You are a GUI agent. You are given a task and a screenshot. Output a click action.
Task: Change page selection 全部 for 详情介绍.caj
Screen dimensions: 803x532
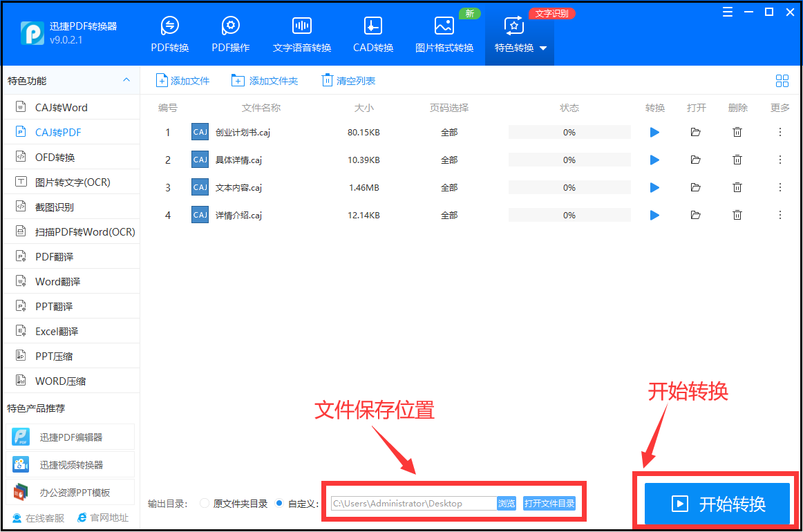click(449, 215)
